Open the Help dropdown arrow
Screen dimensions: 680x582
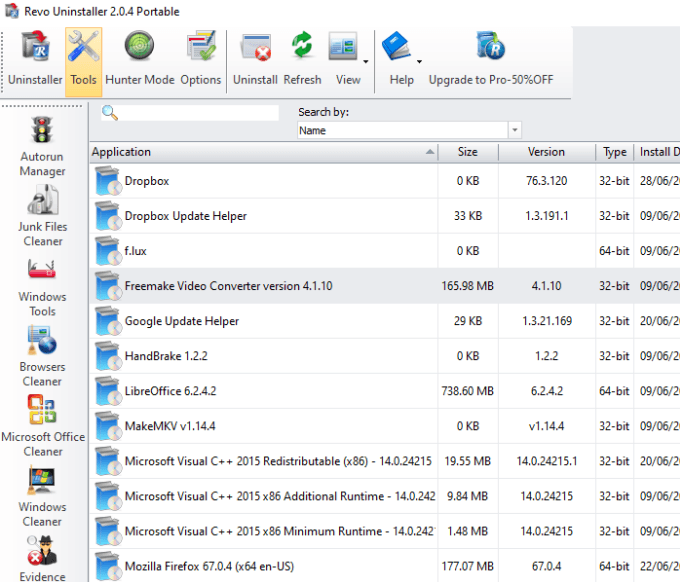coord(418,61)
